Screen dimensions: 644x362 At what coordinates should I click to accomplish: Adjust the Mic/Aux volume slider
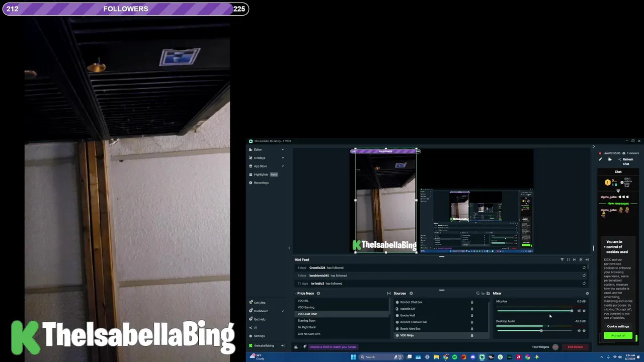click(534, 311)
